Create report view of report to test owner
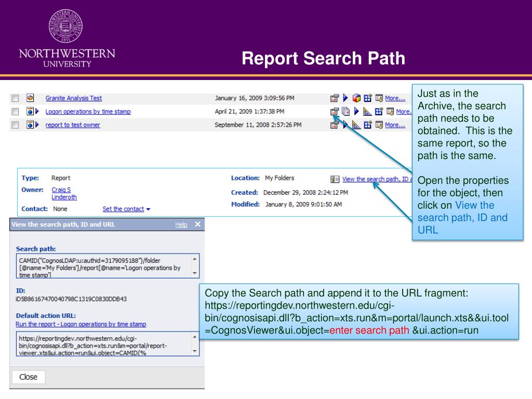Screen dimensions: 532x399 pyautogui.click(x=368, y=125)
